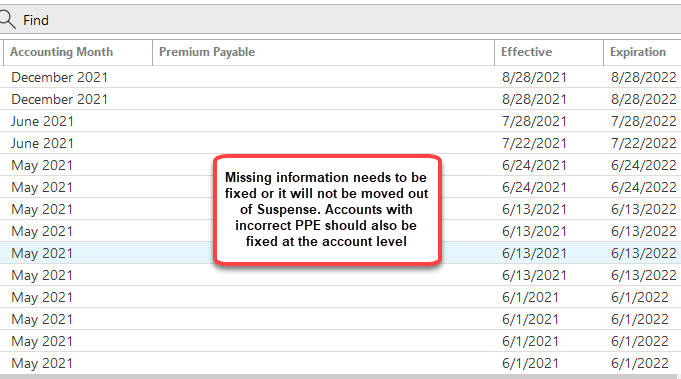Select first December 2021 row

click(x=340, y=77)
